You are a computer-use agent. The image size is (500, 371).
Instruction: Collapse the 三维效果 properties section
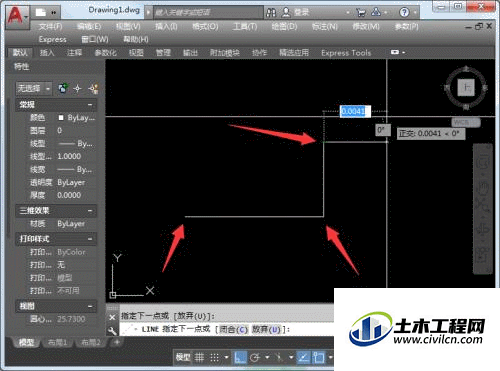click(90, 211)
